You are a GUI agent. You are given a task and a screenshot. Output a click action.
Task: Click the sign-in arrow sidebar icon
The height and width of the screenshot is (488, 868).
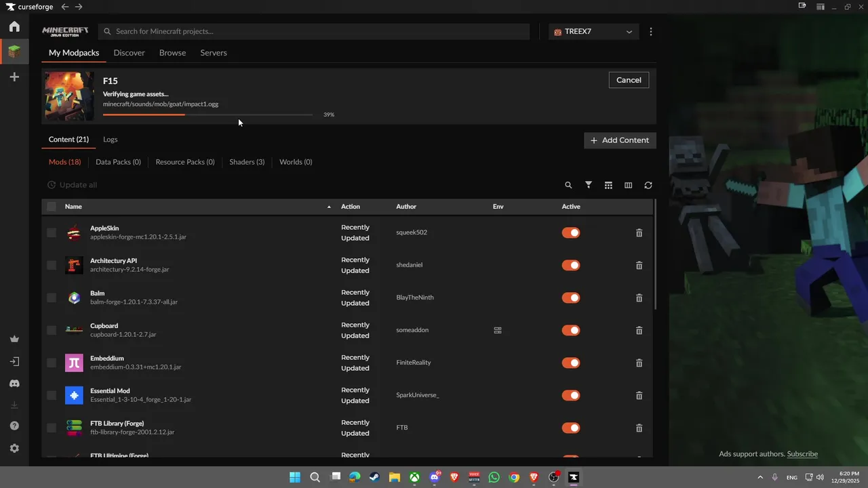pos(14,361)
